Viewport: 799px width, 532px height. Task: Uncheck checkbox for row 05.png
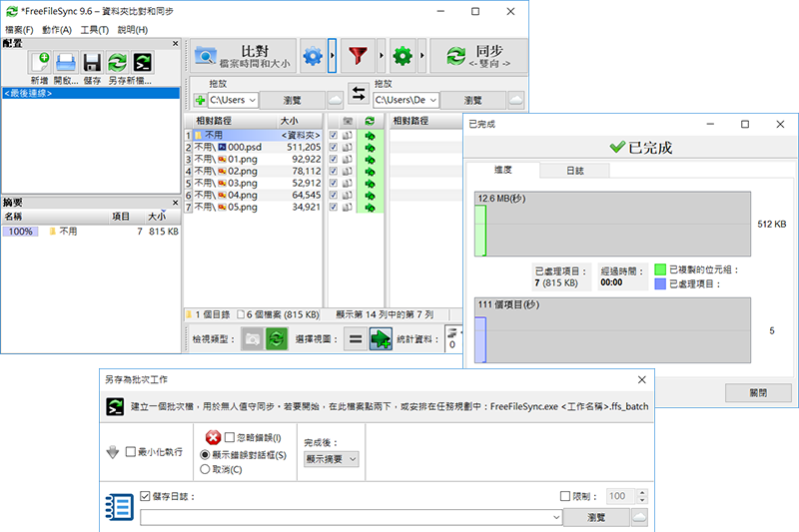tap(333, 208)
